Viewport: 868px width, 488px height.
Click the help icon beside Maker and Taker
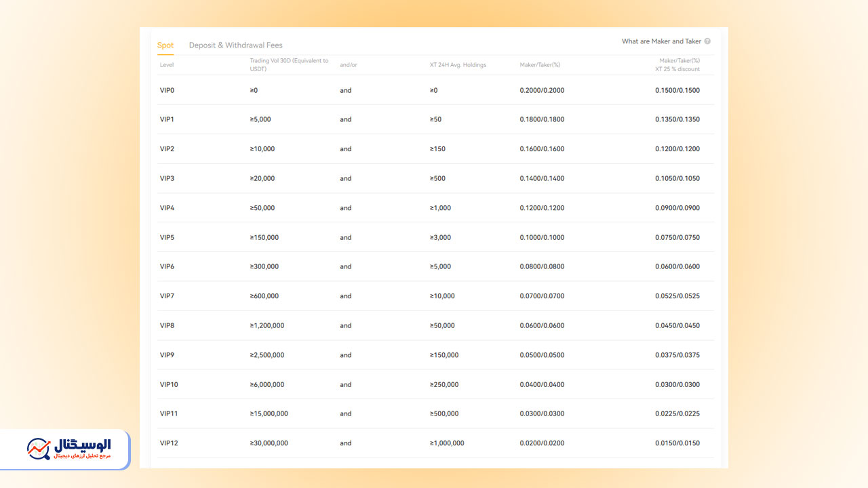(707, 41)
